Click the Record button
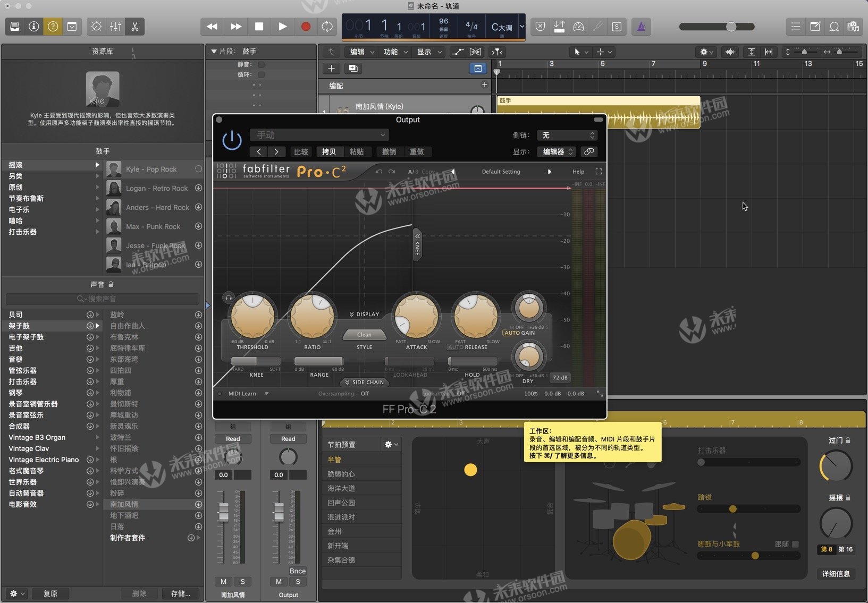 click(306, 27)
